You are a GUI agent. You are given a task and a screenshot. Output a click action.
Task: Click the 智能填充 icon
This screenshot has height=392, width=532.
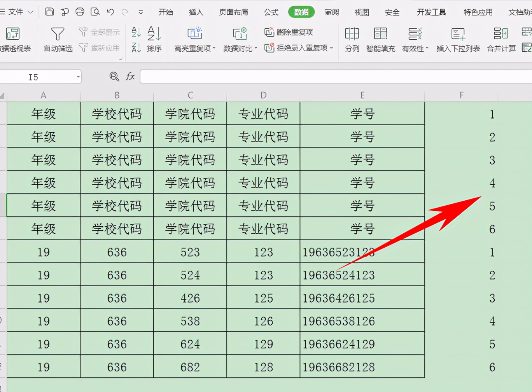tap(380, 34)
